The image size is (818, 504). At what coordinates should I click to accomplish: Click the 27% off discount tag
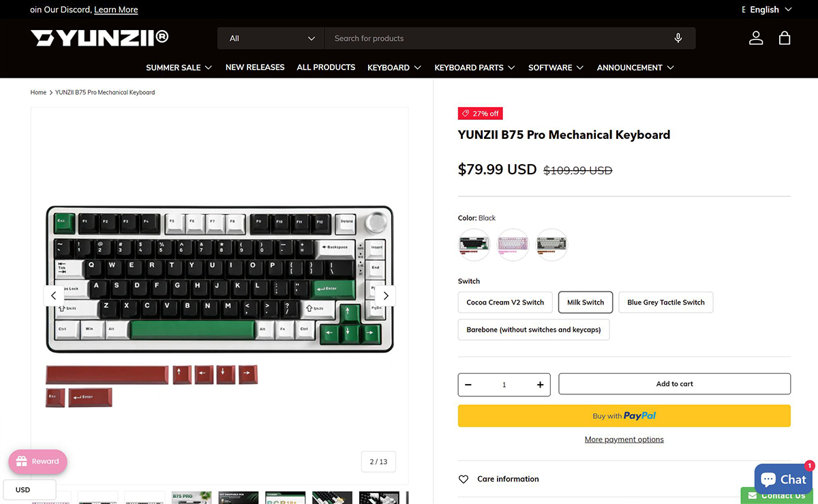click(x=480, y=114)
